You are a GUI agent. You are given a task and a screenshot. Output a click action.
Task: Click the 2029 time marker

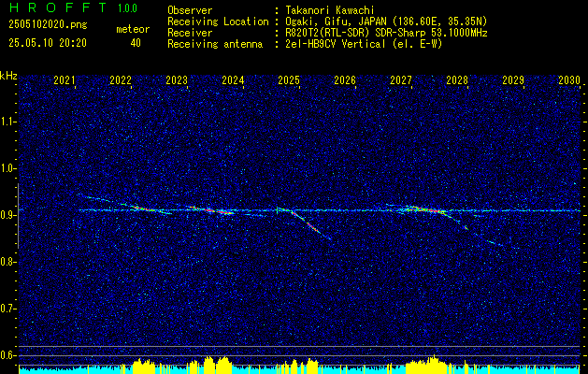point(513,80)
